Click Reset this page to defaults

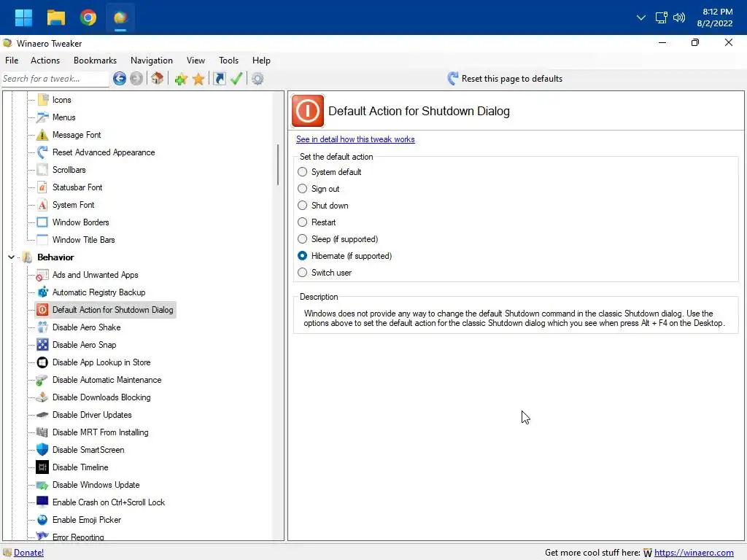[x=505, y=79]
